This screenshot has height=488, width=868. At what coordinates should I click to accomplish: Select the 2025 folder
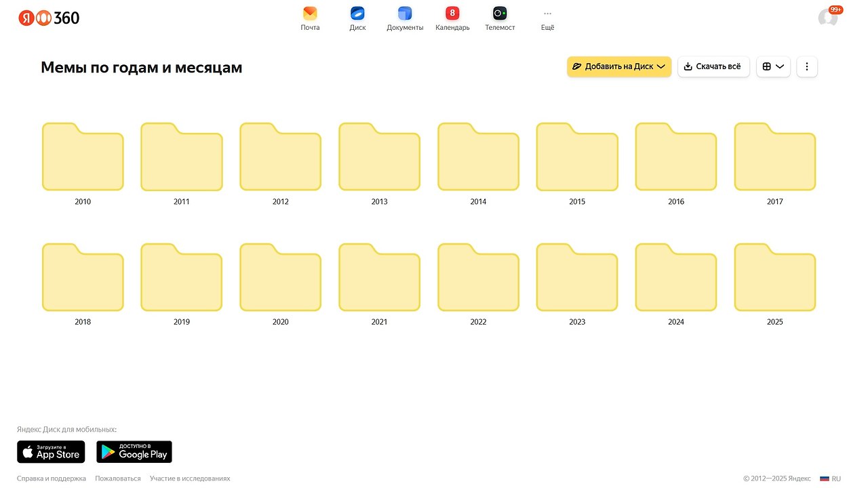775,278
